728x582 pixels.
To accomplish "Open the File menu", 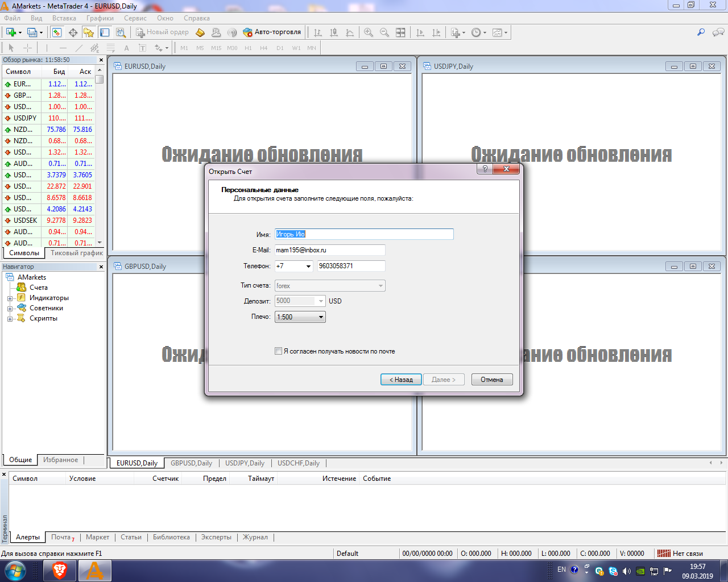I will tap(12, 18).
